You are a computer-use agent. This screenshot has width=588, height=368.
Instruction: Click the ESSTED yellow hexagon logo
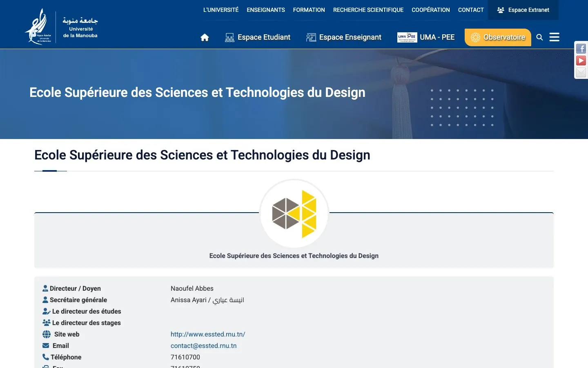294,214
